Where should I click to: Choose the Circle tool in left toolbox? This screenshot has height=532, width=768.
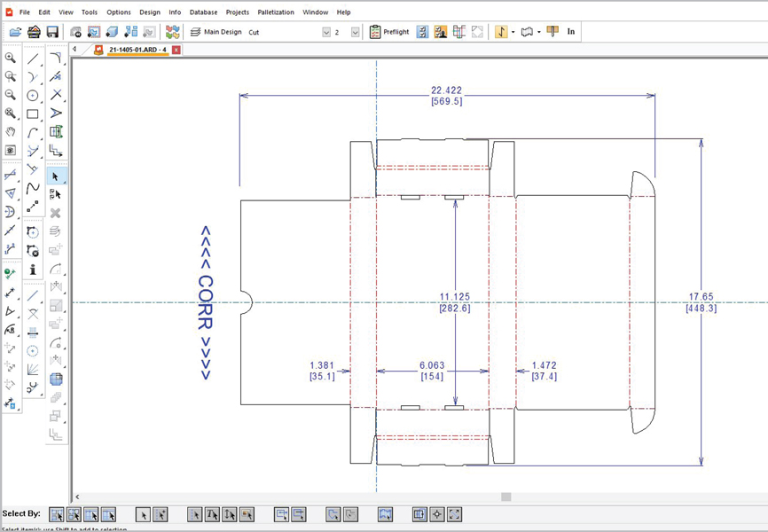pyautogui.click(x=33, y=96)
